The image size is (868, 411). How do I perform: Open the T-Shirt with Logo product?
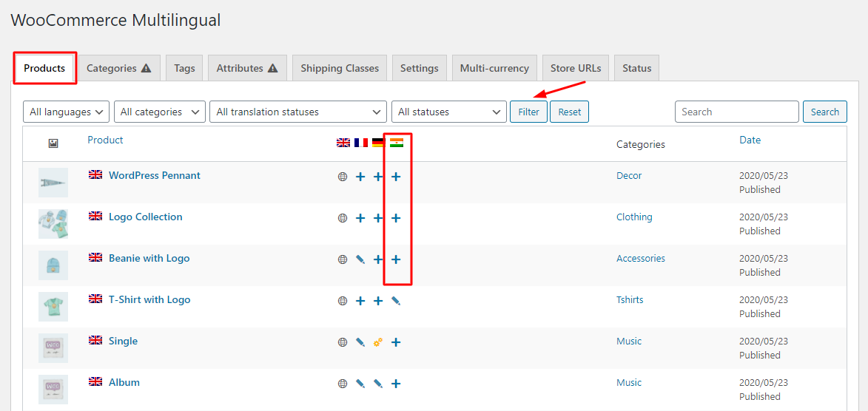[x=149, y=300]
